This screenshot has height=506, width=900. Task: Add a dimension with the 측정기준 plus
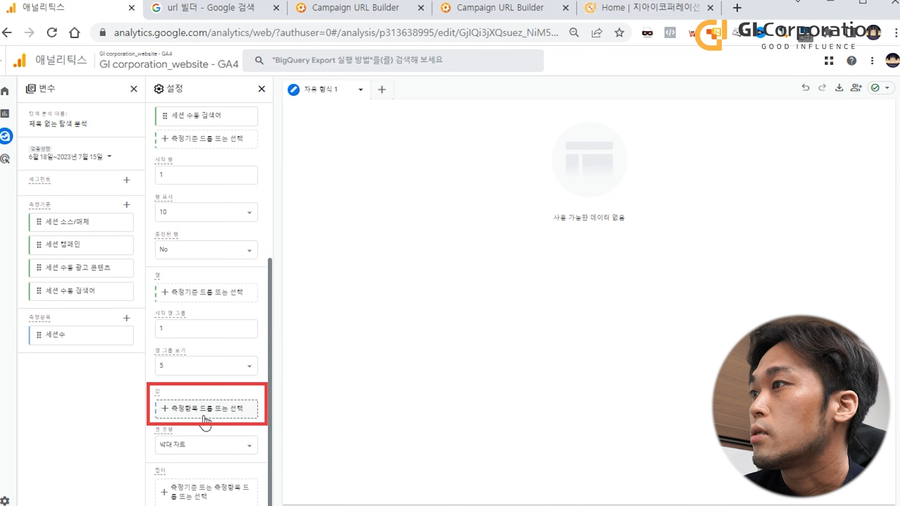click(x=127, y=205)
